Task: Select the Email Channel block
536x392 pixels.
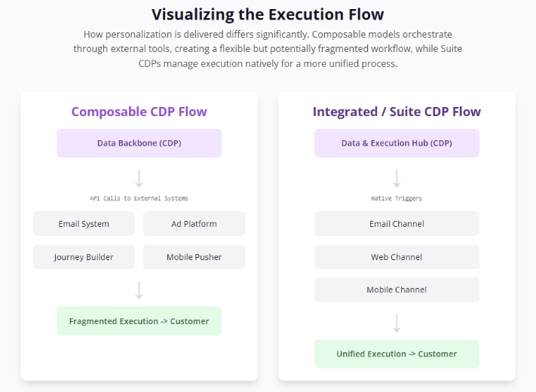Action: click(397, 224)
